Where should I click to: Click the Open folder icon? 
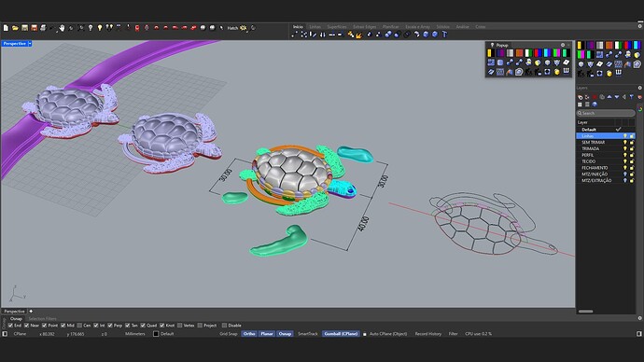[x=15, y=28]
